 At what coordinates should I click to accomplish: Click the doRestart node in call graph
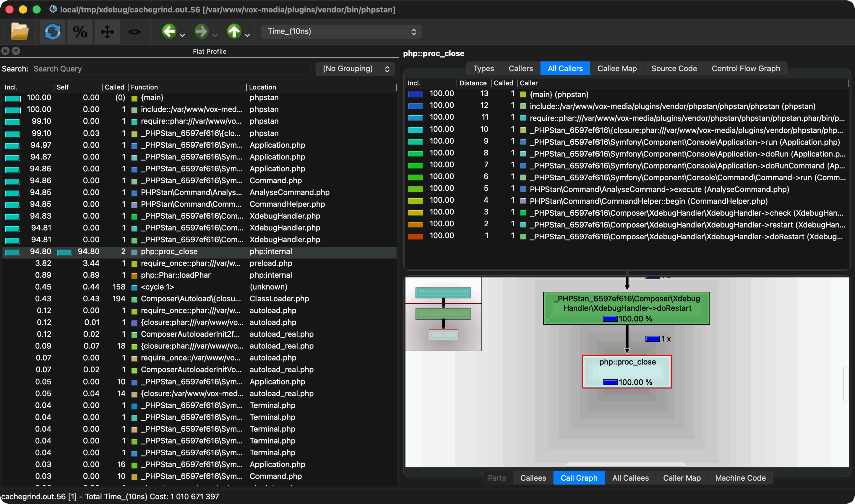tap(626, 308)
